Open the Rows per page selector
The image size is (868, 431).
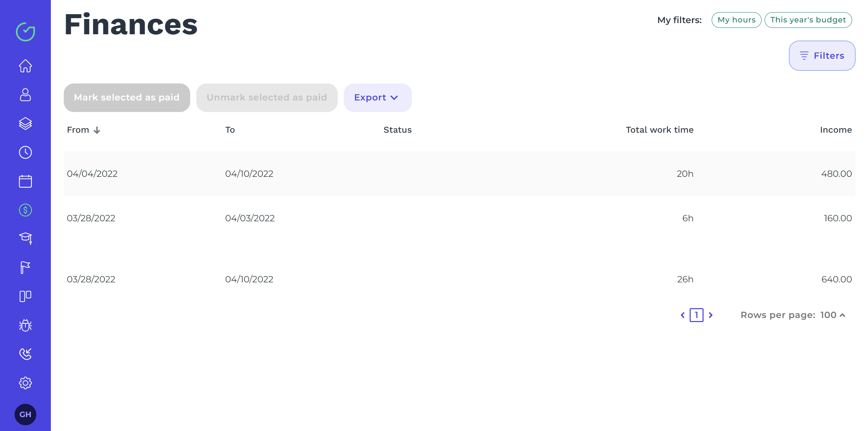click(x=832, y=315)
